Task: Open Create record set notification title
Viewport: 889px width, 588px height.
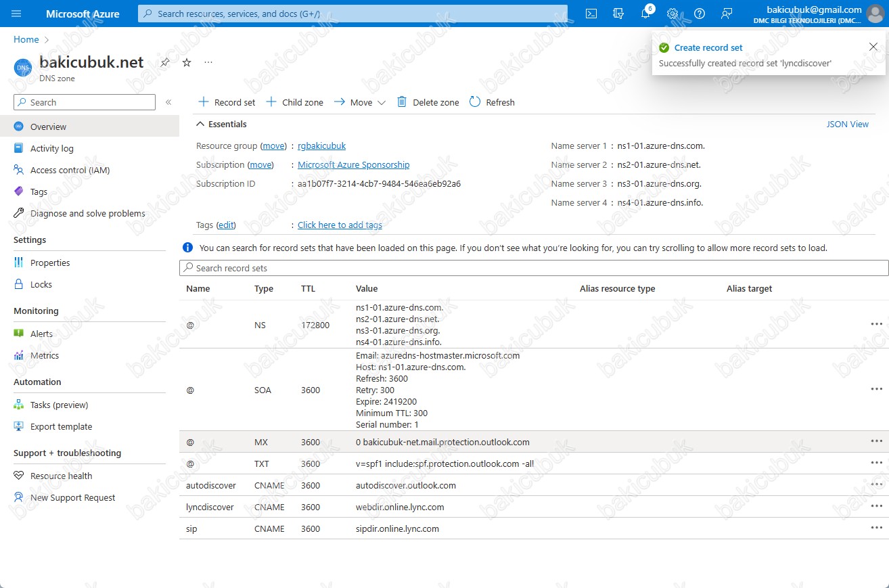Action: coord(708,48)
